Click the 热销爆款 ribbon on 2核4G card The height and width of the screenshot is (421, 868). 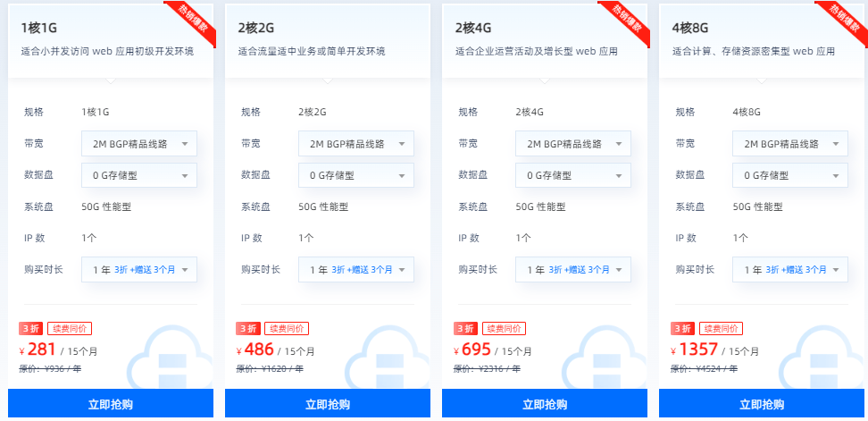pyautogui.click(x=625, y=22)
